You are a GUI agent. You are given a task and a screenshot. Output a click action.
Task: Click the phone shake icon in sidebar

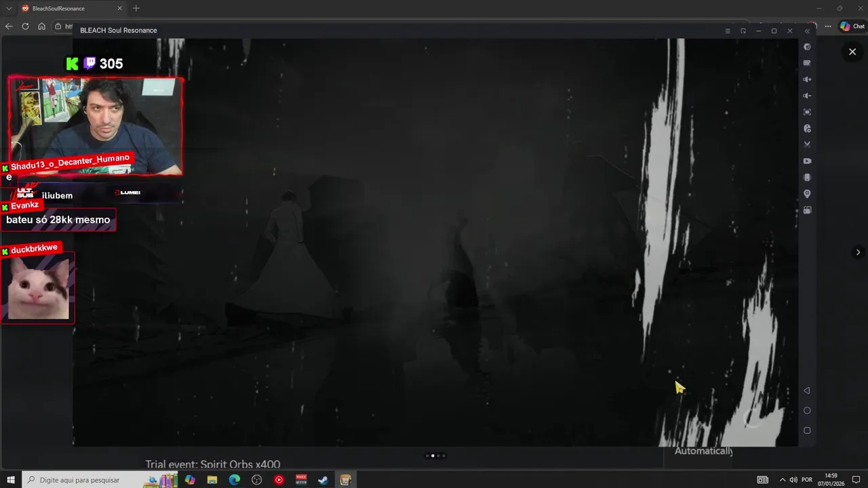(807, 178)
